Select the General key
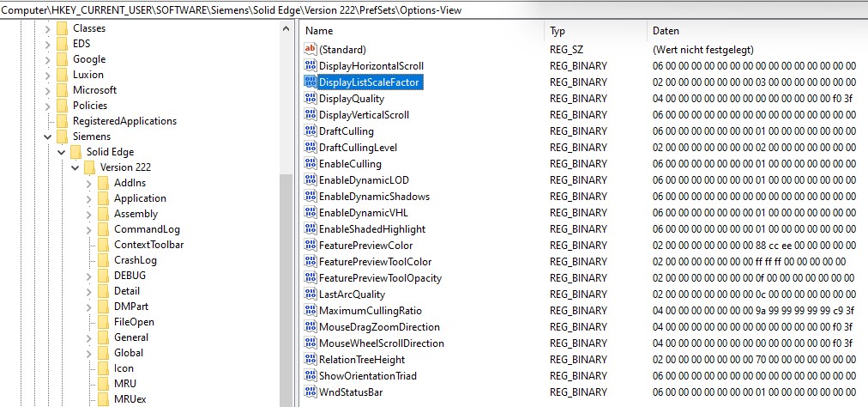 click(x=131, y=337)
